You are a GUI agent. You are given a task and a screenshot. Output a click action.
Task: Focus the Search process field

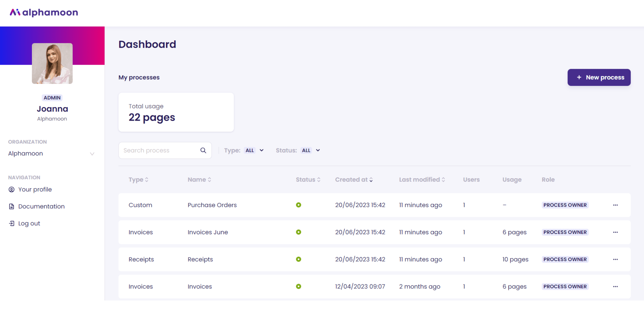(x=160, y=150)
